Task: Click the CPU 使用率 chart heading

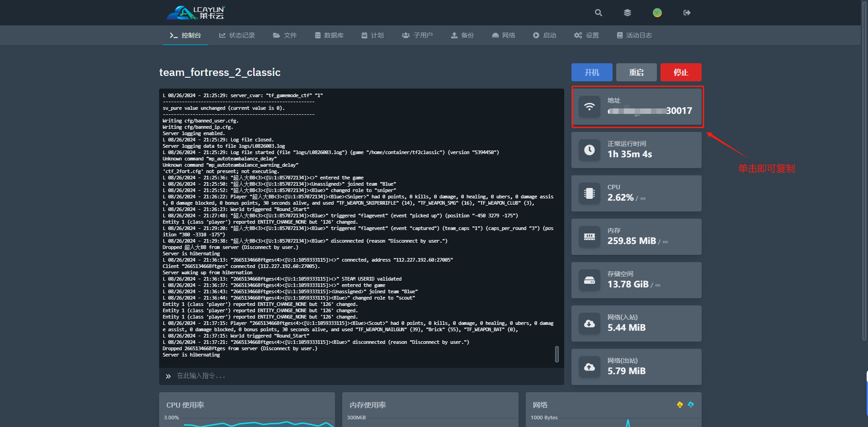Action: (185, 405)
